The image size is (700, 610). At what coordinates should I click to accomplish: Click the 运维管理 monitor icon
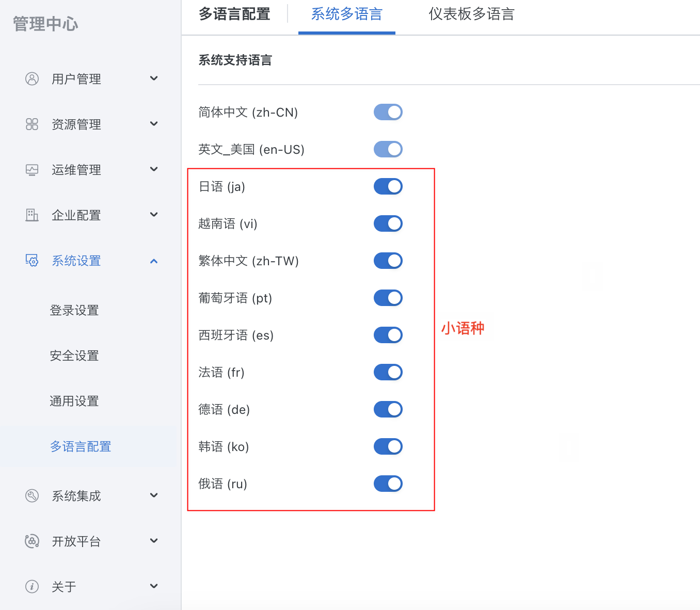coord(32,170)
